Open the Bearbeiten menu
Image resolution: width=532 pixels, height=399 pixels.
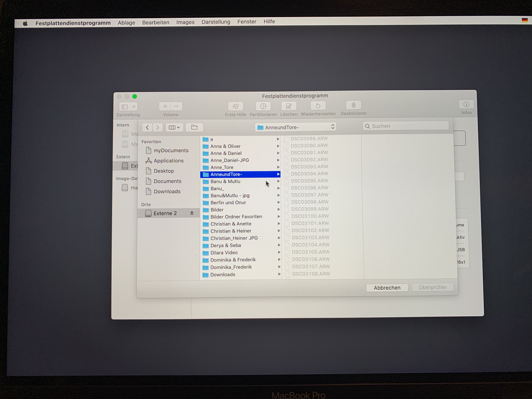(x=156, y=22)
